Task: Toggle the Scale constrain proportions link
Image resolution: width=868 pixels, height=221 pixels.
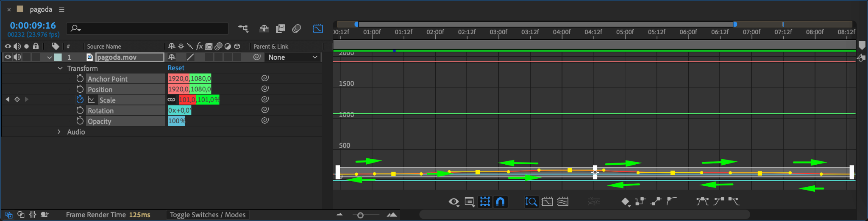Action: [171, 99]
